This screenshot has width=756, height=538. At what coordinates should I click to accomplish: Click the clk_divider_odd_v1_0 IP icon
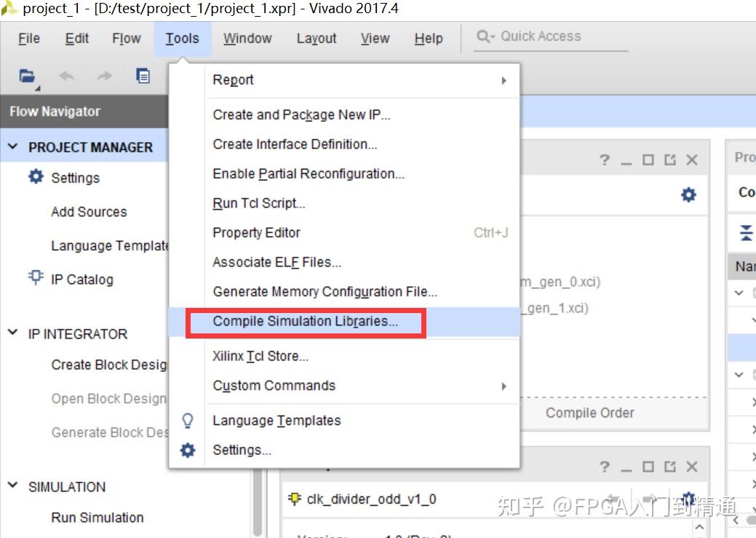tap(294, 499)
